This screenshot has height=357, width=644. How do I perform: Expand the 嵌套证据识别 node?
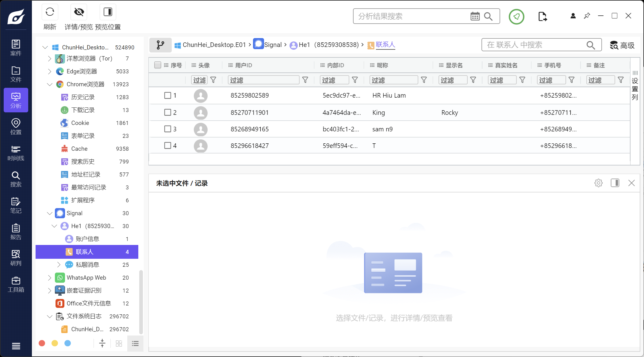pos(50,290)
